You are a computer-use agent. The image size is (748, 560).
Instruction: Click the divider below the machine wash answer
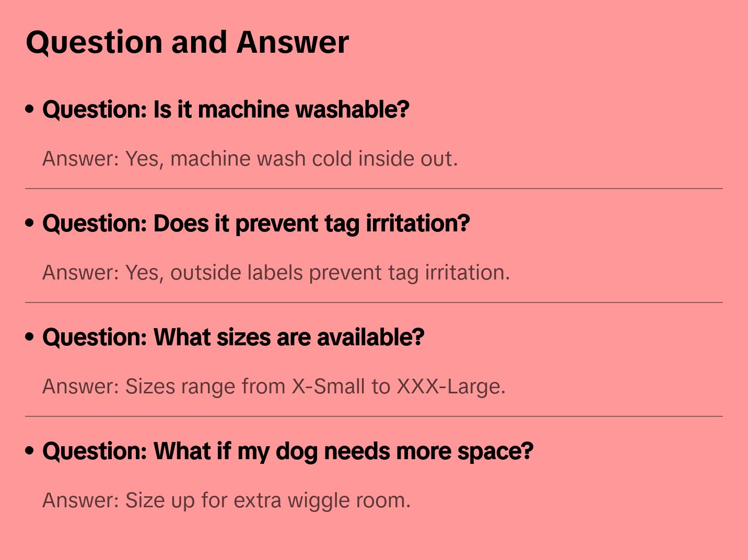(374, 189)
